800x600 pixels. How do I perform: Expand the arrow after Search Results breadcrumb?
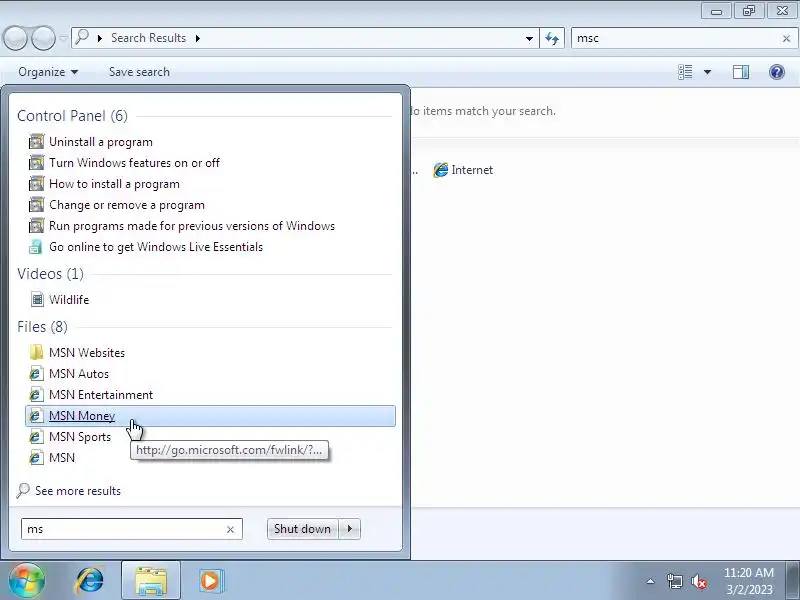[197, 38]
